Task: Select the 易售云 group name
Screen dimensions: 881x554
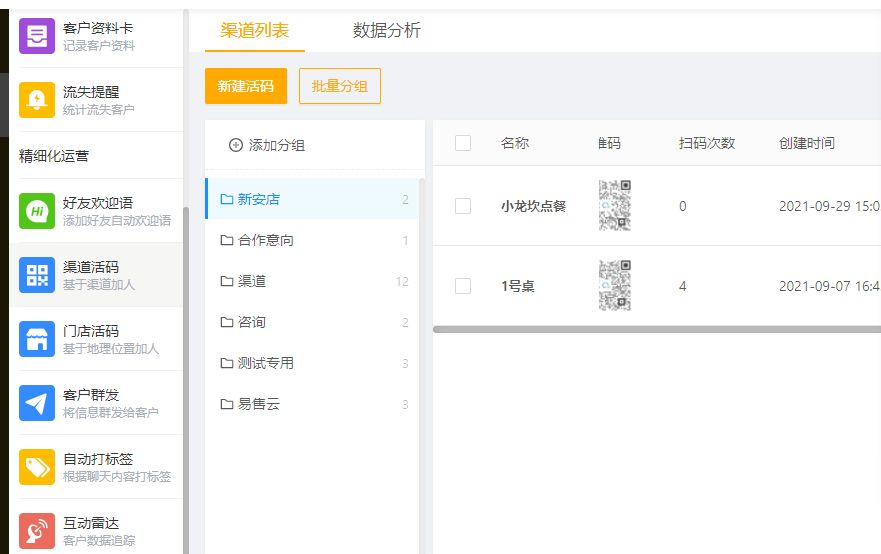Action: (x=258, y=405)
